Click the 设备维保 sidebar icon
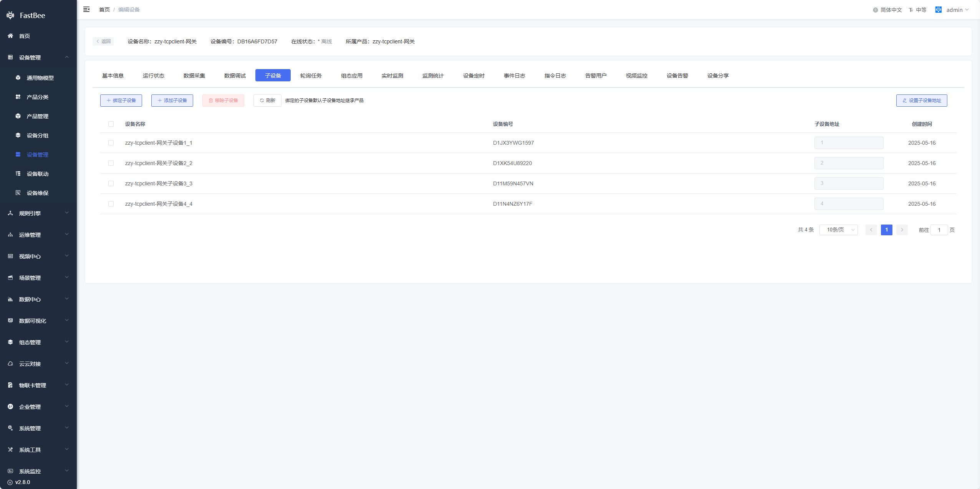This screenshot has width=980, height=489. click(18, 193)
